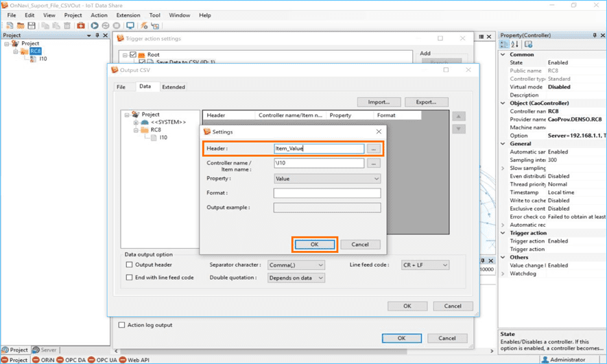This screenshot has height=364, width=607.
Task: Open the Extension menu
Action: (128, 15)
